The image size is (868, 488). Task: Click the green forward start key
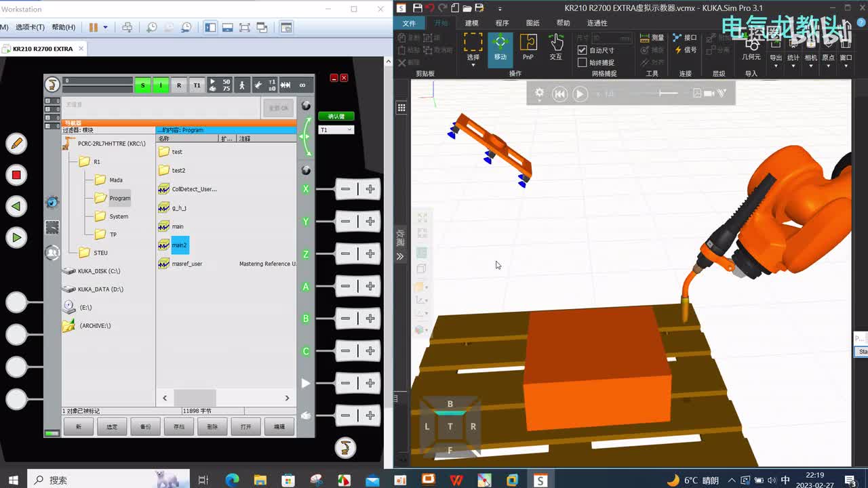16,237
